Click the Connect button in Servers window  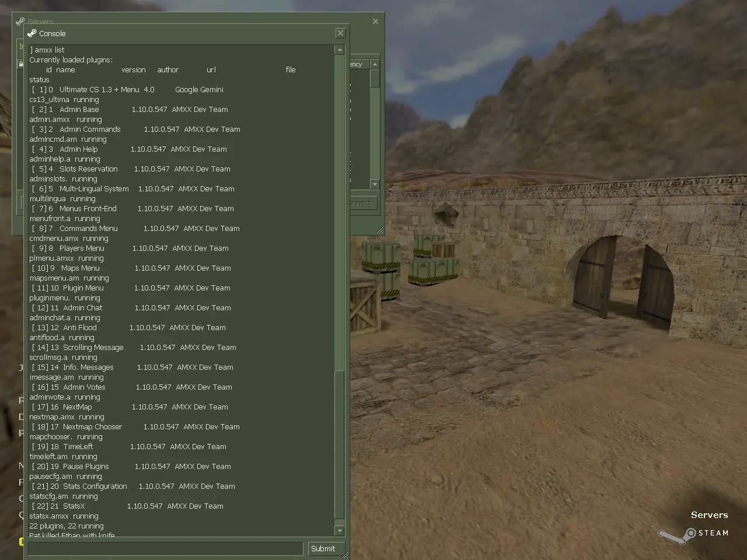click(x=363, y=203)
